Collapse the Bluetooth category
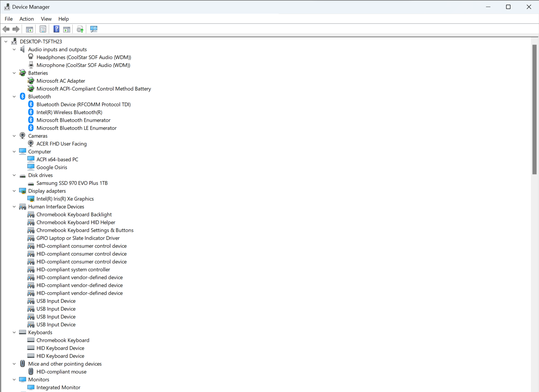Screen dimensions: 539x392 pos(14,97)
